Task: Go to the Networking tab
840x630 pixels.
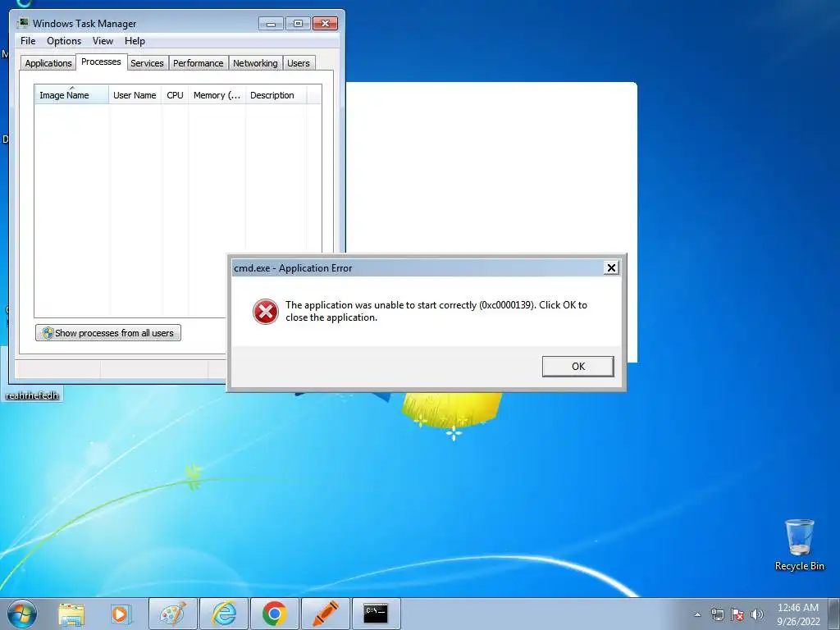Action: tap(255, 63)
